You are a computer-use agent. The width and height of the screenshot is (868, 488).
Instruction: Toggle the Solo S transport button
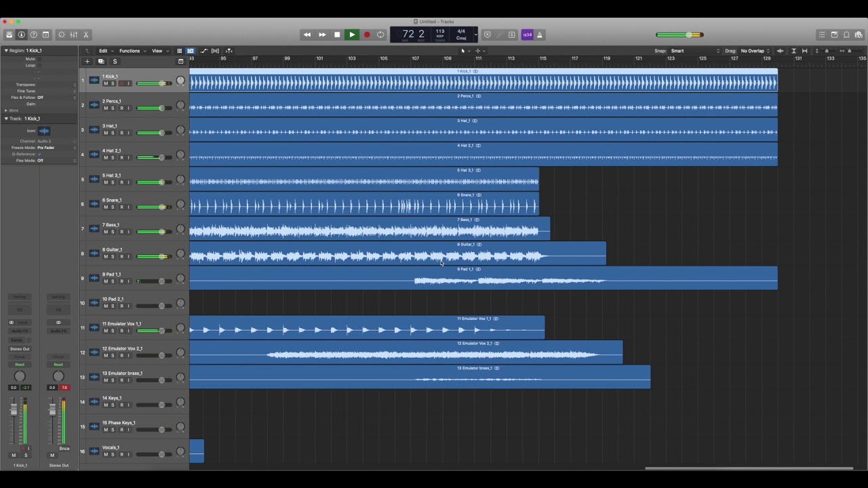coord(512,35)
